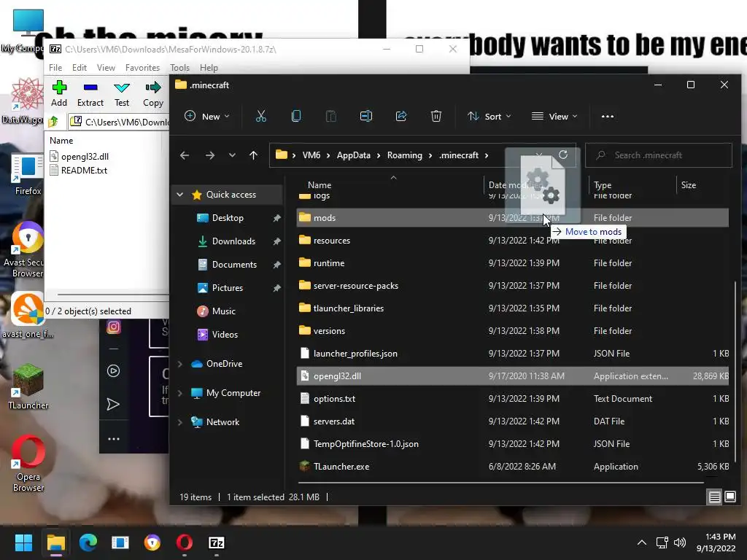Click the Cut scissors icon in Explorer toolbar

(261, 116)
